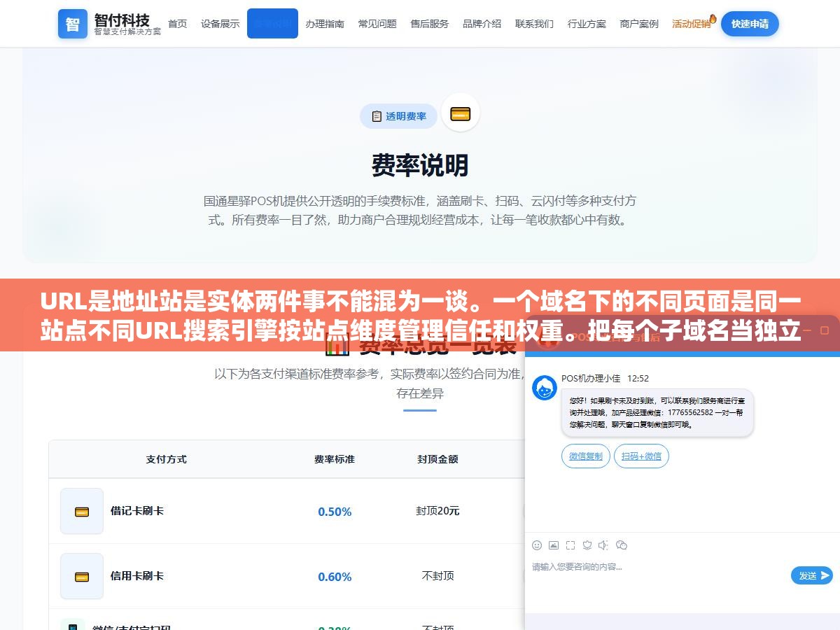Click the 借记卡刷卡 row label
The width and height of the screenshot is (840, 630).
137,511
